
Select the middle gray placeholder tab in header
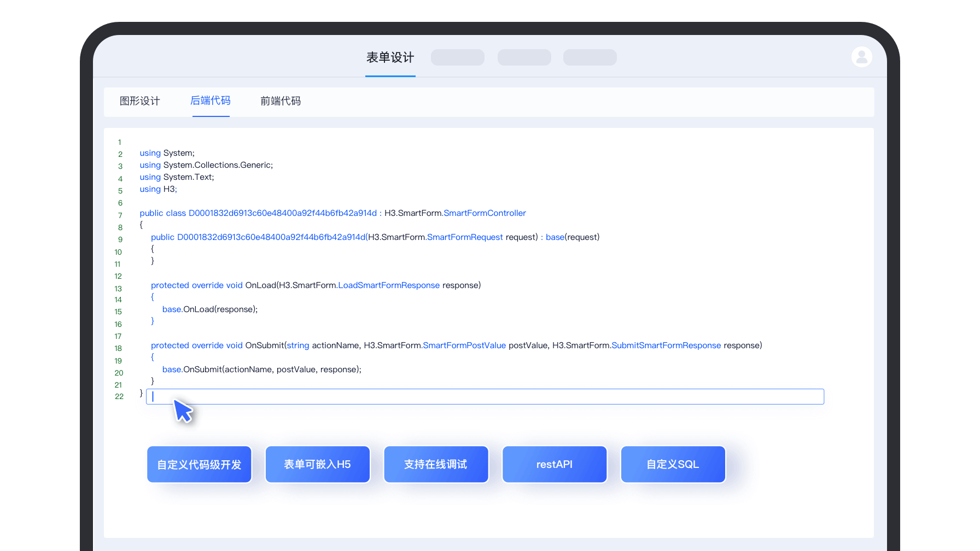click(524, 57)
